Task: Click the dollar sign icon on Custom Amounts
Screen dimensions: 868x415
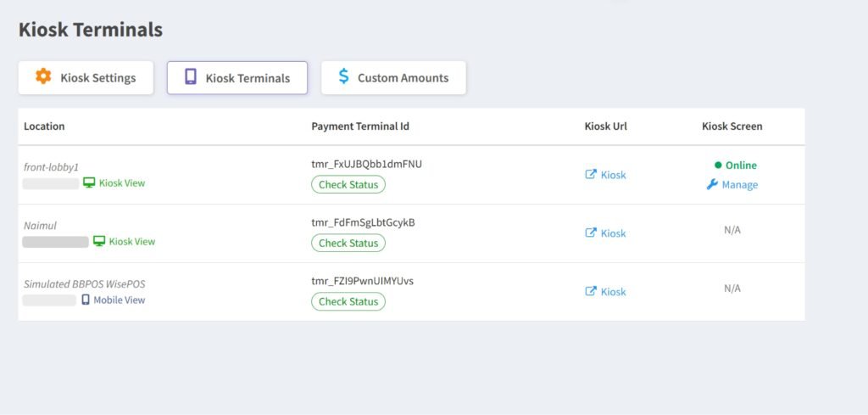Action: tap(343, 77)
